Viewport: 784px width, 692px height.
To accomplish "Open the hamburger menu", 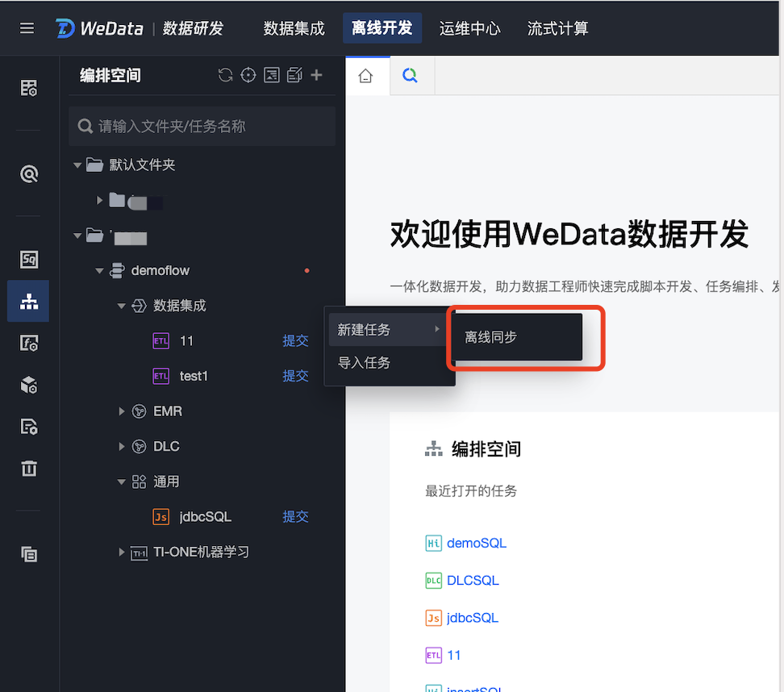I will (x=27, y=28).
